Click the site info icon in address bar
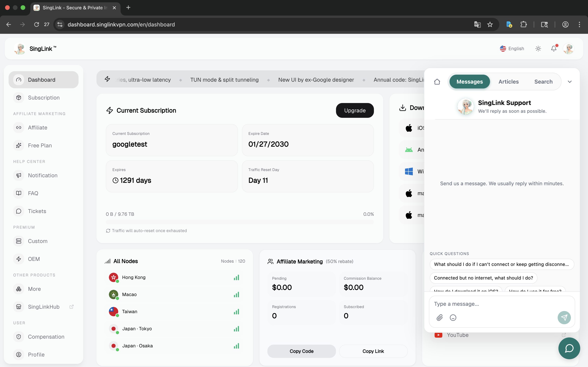 click(60, 24)
